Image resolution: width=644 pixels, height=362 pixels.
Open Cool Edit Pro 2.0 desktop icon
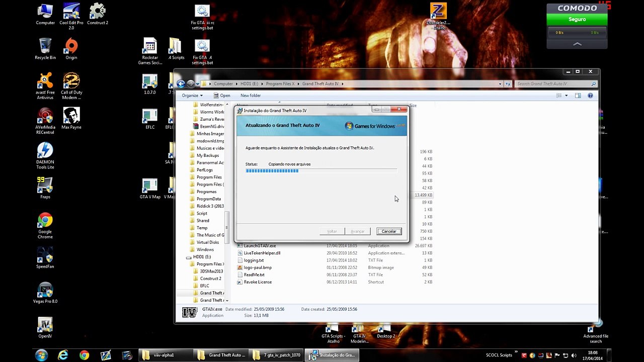click(x=71, y=16)
